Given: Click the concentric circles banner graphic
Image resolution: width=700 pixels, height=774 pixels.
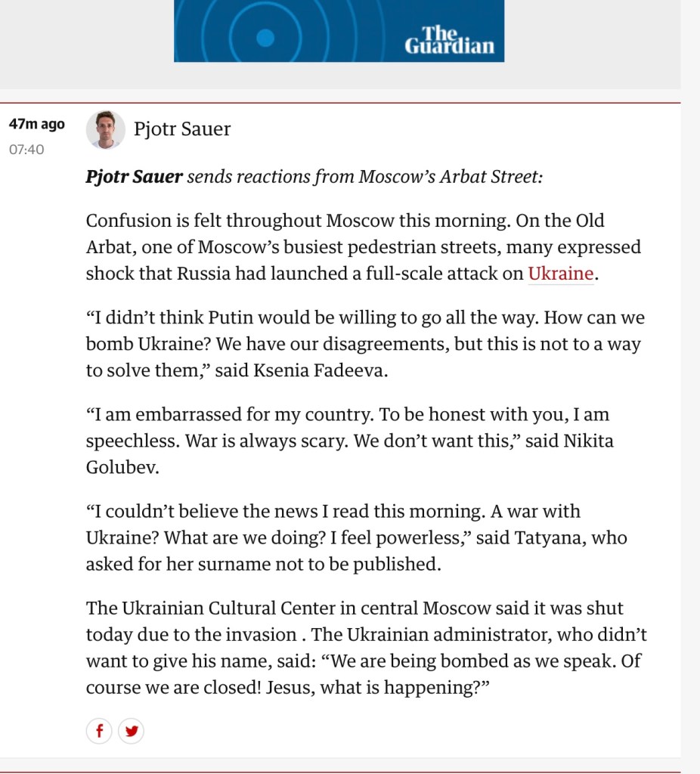Looking at the screenshot, I should tap(265, 34).
